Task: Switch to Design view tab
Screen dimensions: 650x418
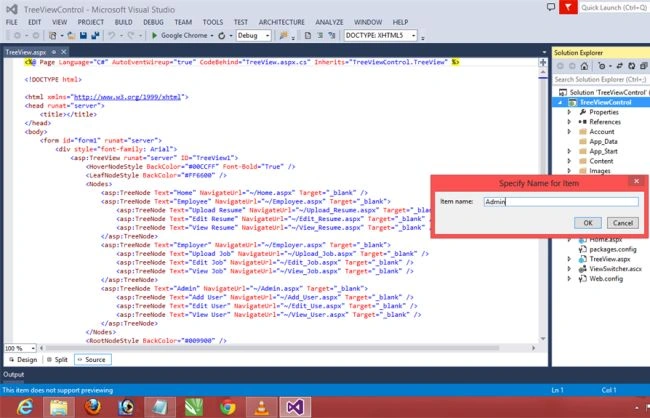Action: pyautogui.click(x=23, y=360)
